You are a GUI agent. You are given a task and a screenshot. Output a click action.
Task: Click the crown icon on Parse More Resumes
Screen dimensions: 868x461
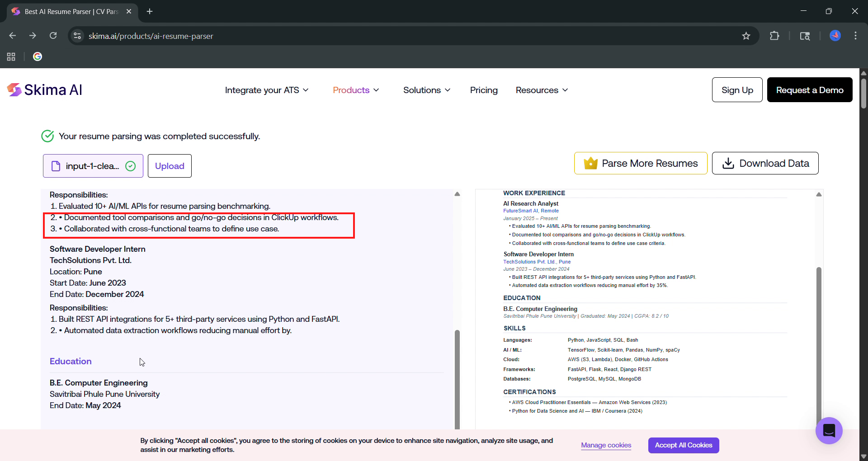[x=590, y=163]
